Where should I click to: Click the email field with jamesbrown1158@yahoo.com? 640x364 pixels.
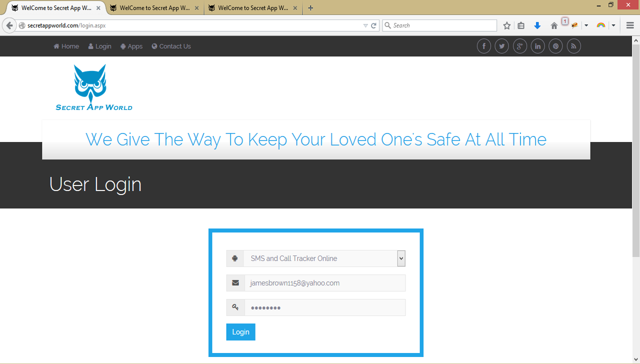325,283
